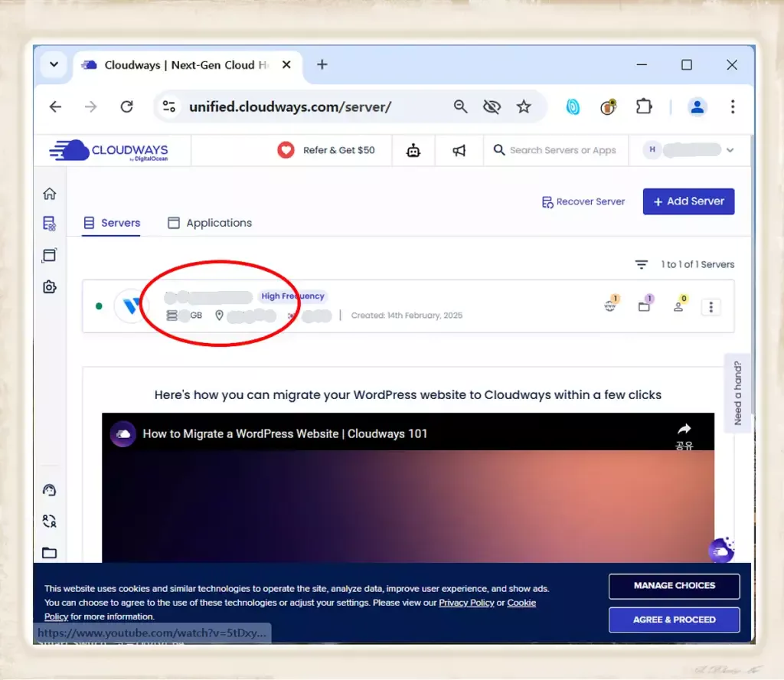Screen dimensions: 784x680
Task: Expand the Chrome tab search chevron
Action: [54, 65]
